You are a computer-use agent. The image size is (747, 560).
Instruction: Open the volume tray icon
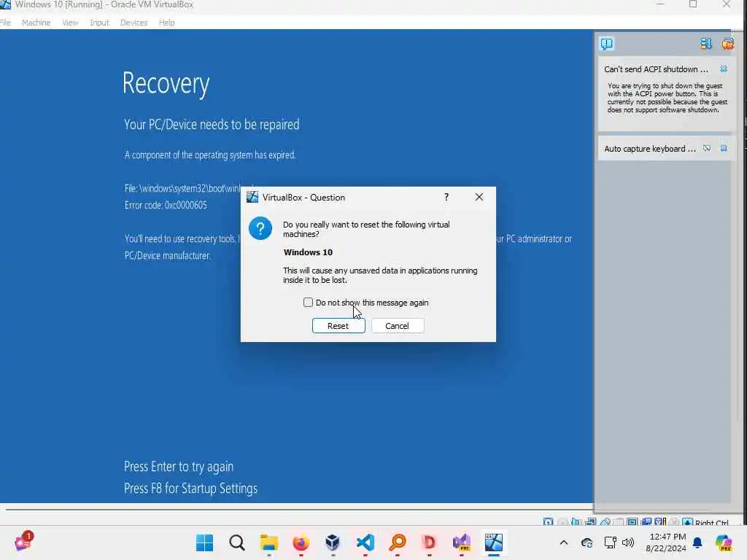click(x=628, y=542)
